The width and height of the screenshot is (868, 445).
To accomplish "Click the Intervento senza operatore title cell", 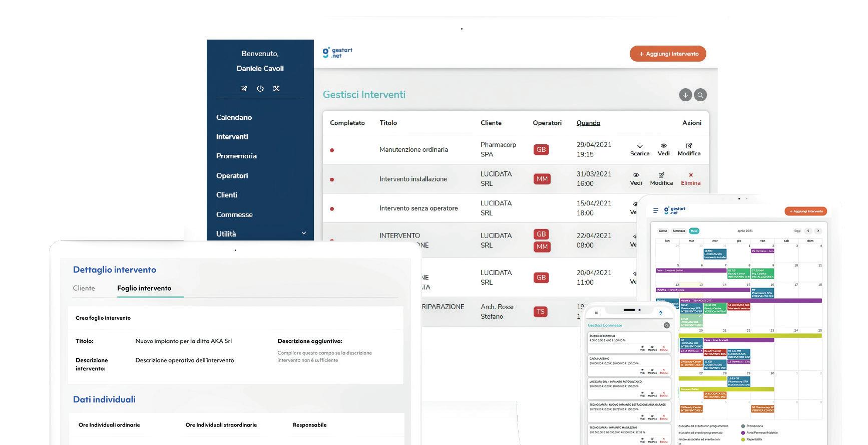I will coord(418,208).
